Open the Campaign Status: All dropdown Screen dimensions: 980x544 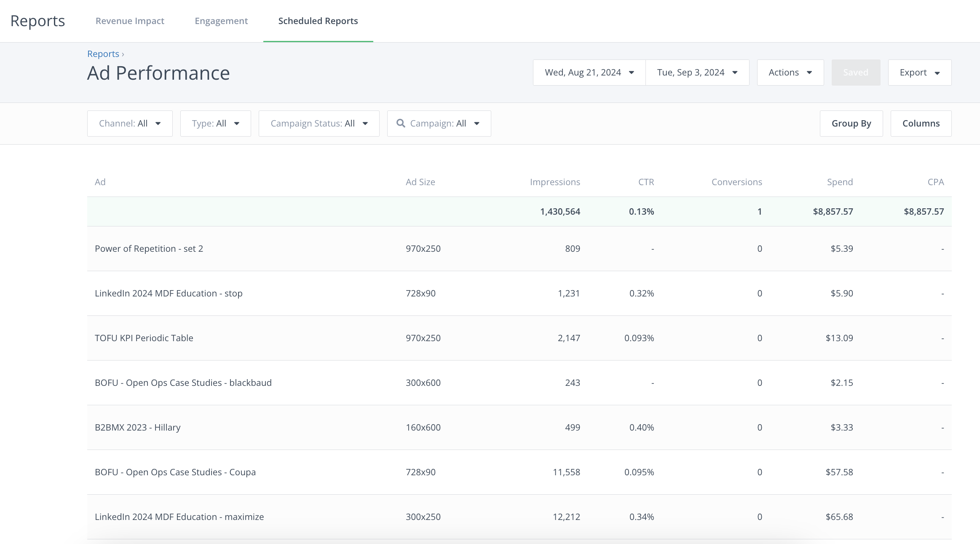tap(319, 124)
